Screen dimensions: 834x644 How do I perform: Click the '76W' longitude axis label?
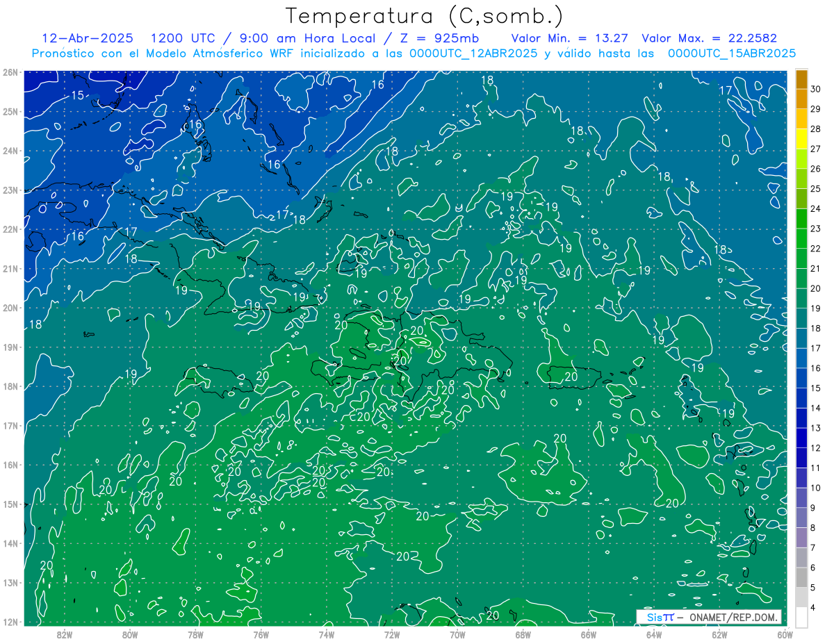click(261, 634)
